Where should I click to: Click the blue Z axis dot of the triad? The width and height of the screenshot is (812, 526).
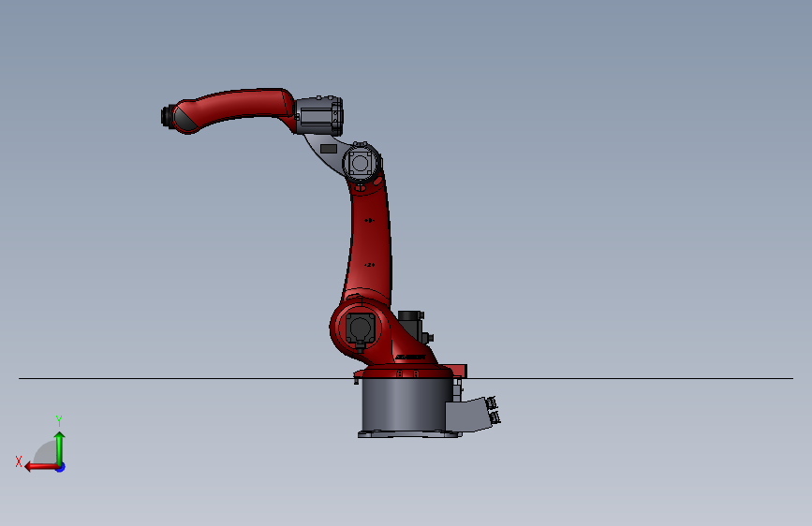[61, 467]
